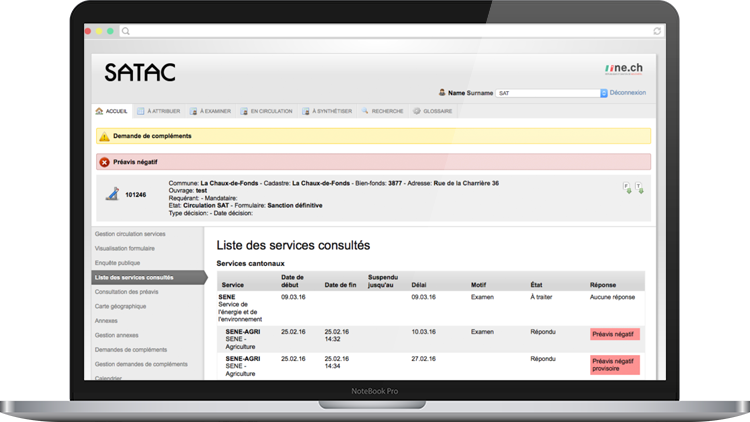Open the Recherche tab
The height and width of the screenshot is (422, 750).
coord(383,111)
